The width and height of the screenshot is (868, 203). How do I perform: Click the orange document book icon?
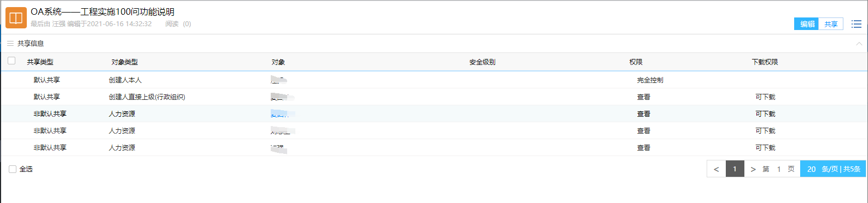click(16, 17)
